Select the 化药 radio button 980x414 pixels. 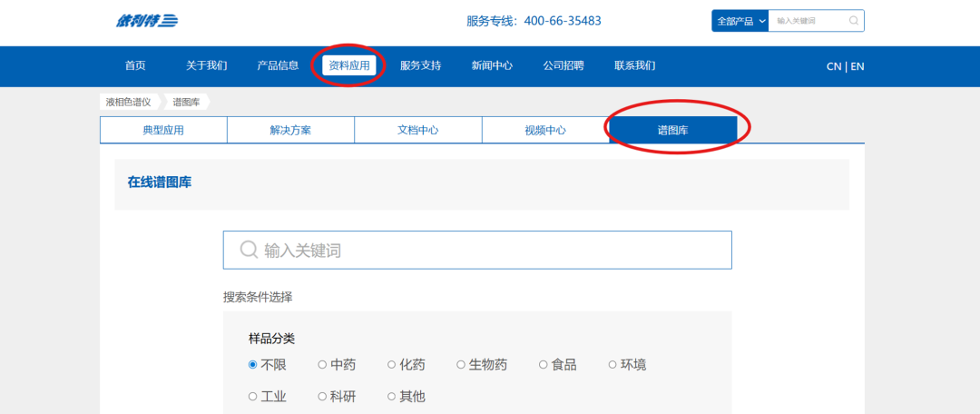coord(391,365)
